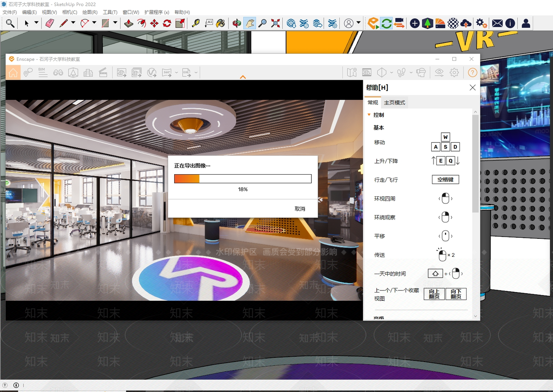Screen dimensions: 553x392
Task: Open the 扩展程序(x) menu
Action: point(157,12)
